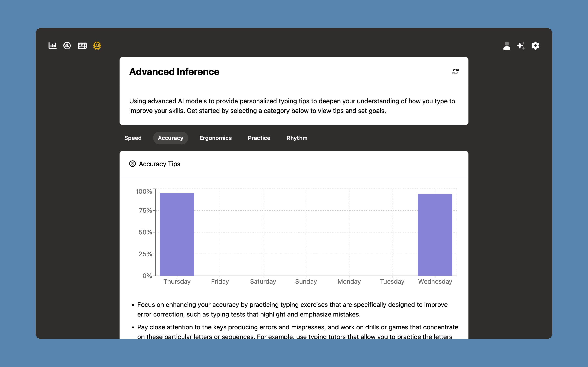The width and height of the screenshot is (588, 367).
Task: Click the hexagon triangle-node icon
Action: [x=67, y=46]
